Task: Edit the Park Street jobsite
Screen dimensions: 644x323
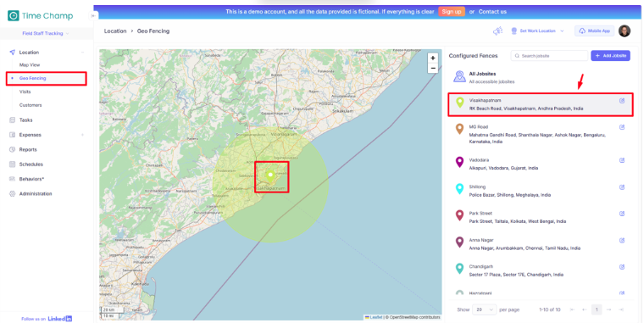Action: point(622,214)
